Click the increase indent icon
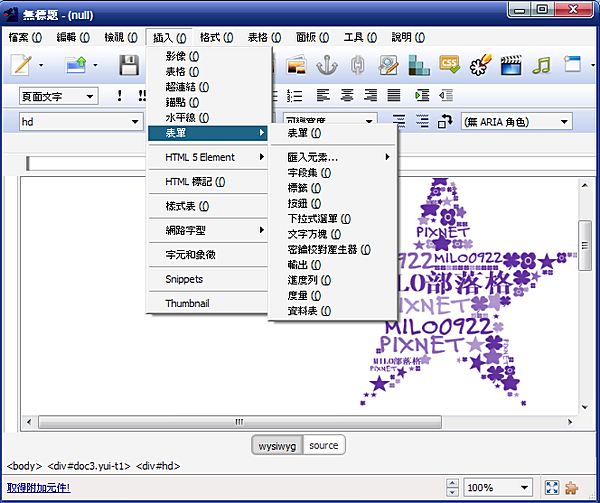Viewport: 600px width, 503px height. [x=422, y=95]
